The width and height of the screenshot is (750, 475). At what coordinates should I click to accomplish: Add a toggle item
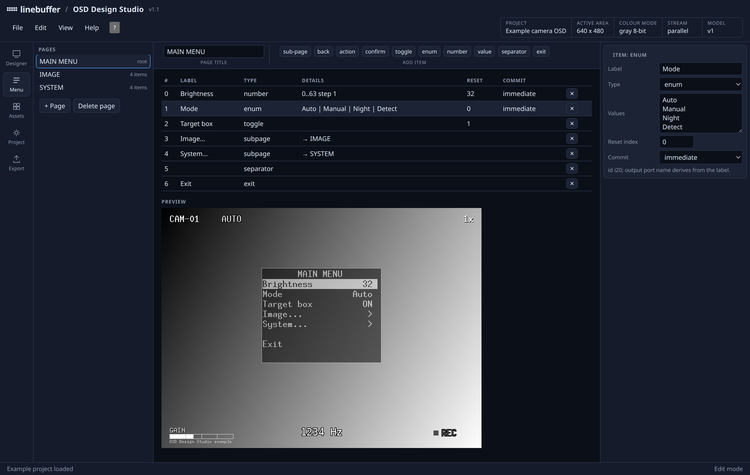click(403, 52)
